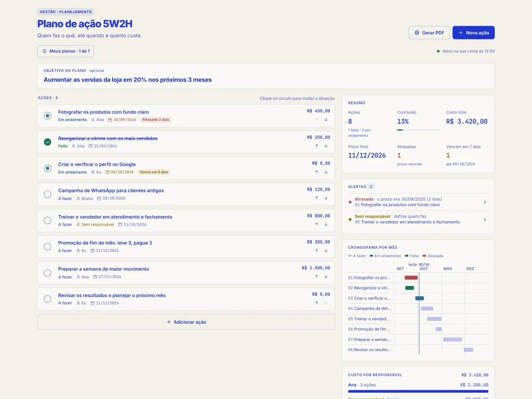Viewport: 532px width, 399px height.
Task: Click blue Gantt bar for '03 Criar e verificar'
Action: 419,298
